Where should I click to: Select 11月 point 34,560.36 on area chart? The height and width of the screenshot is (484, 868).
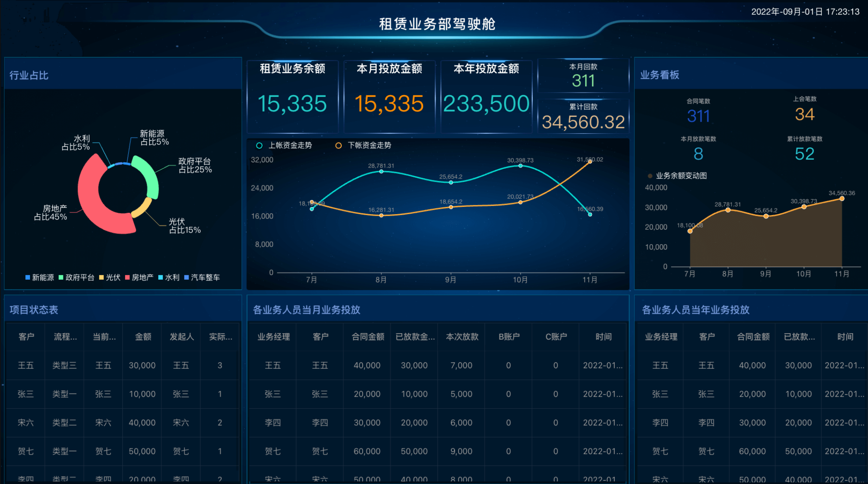[841, 198]
